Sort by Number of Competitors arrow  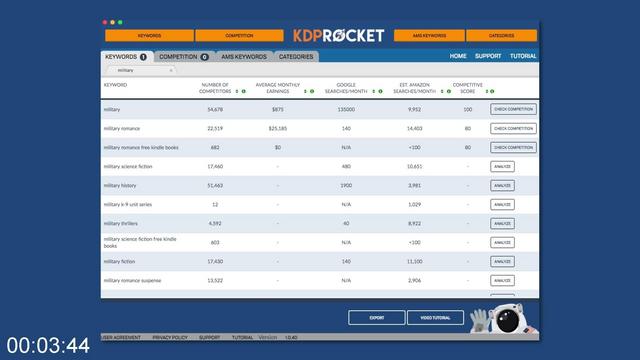coord(237,91)
